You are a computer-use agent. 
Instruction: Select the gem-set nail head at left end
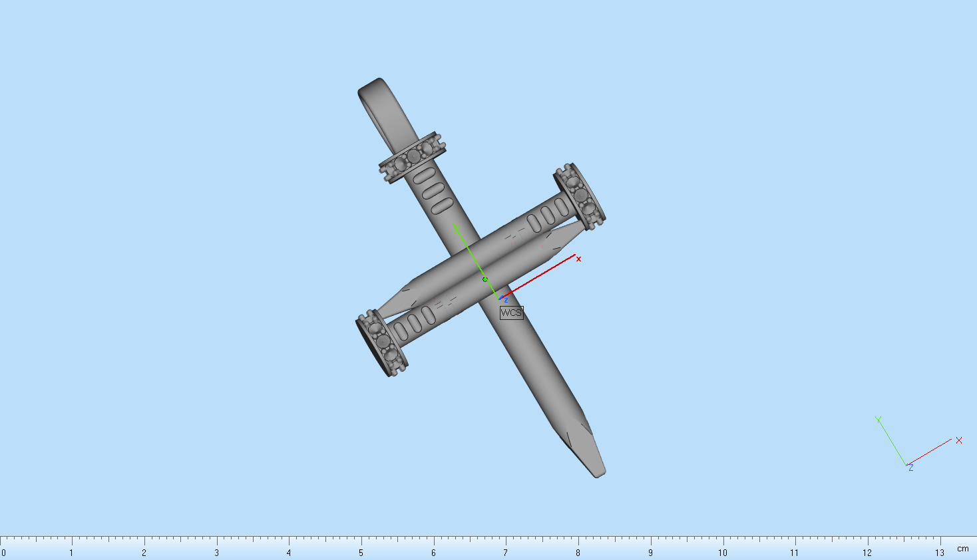click(382, 343)
